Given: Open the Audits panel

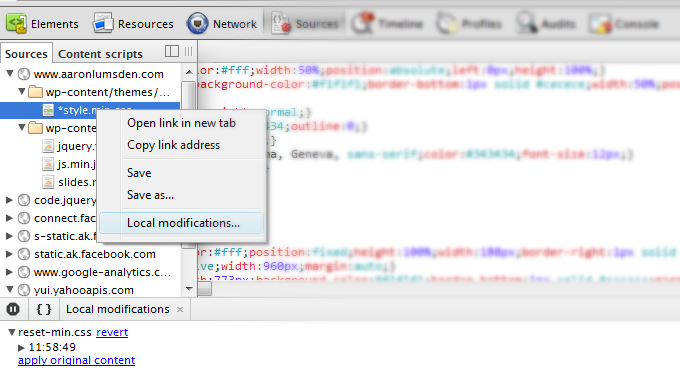Looking at the screenshot, I should click(546, 24).
